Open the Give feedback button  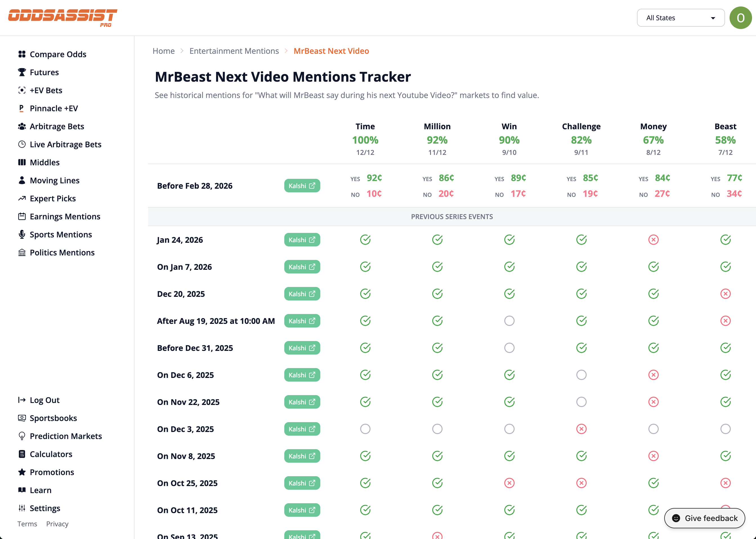(704, 518)
